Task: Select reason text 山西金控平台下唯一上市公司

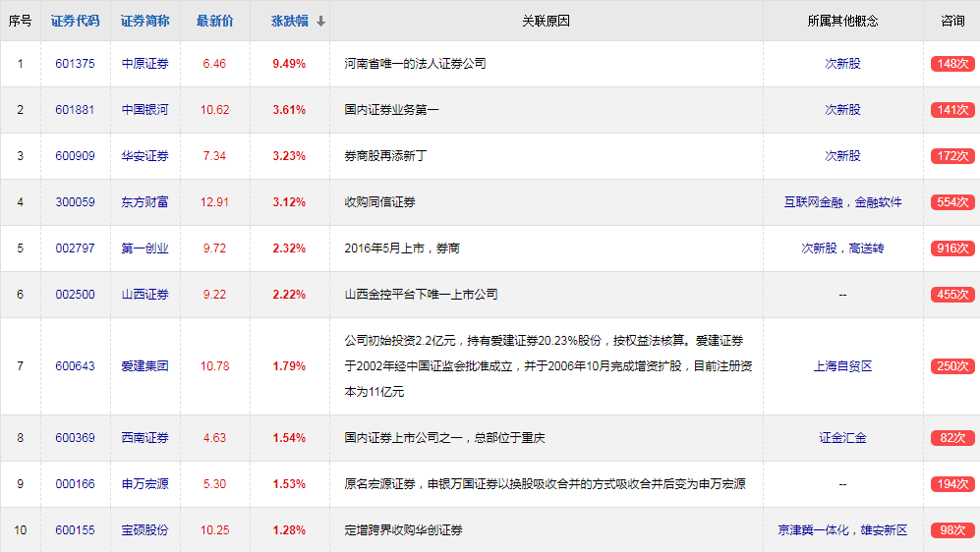Action: 421,295
